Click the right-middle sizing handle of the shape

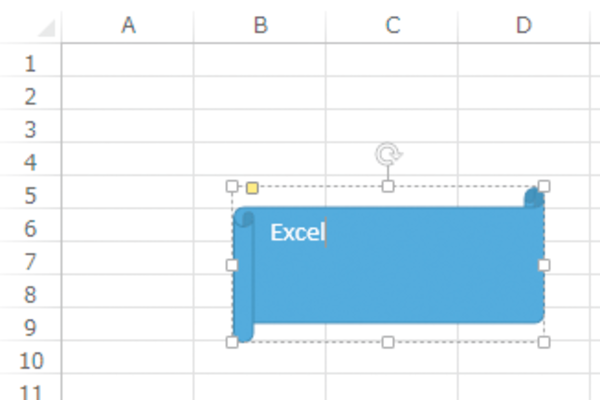tap(544, 265)
